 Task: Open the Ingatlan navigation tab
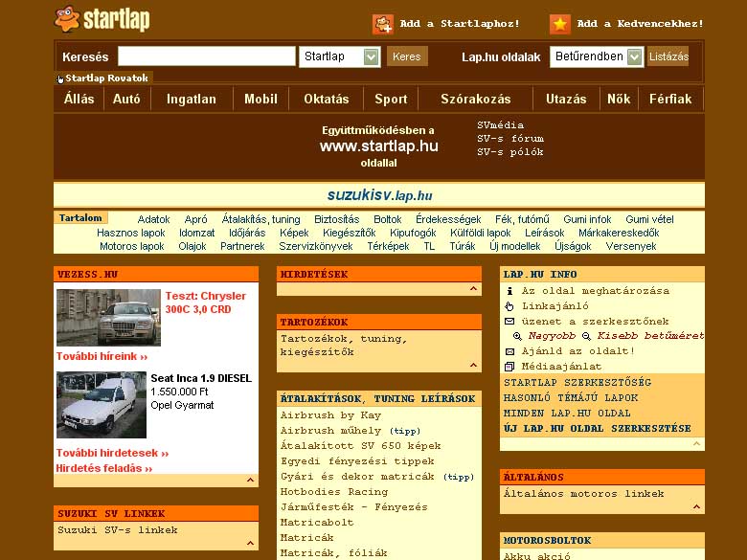(192, 99)
